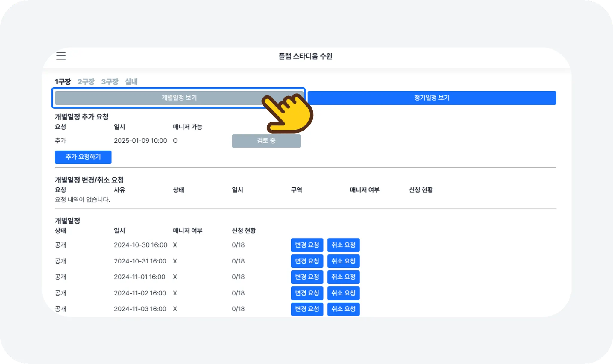Click the 플랩 스타디움 수원 title

coord(305,56)
